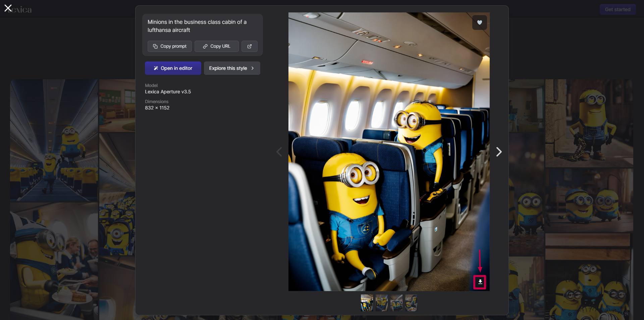Go to the next image arrow

(x=499, y=152)
